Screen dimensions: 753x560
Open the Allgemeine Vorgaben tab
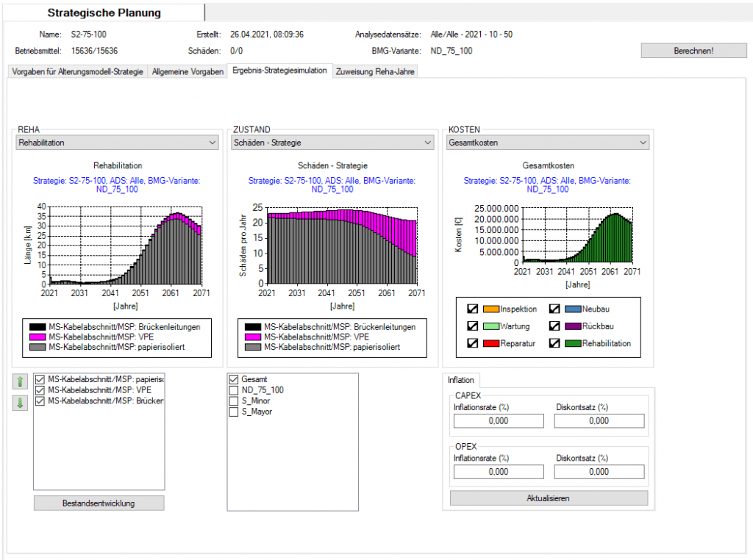pyautogui.click(x=188, y=72)
